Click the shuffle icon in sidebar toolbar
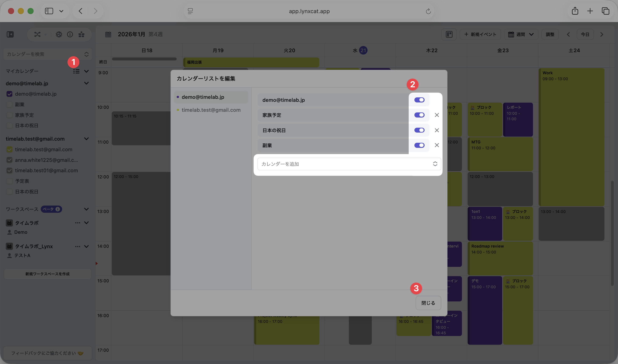Viewport: 618px width, 364px height. tap(37, 34)
